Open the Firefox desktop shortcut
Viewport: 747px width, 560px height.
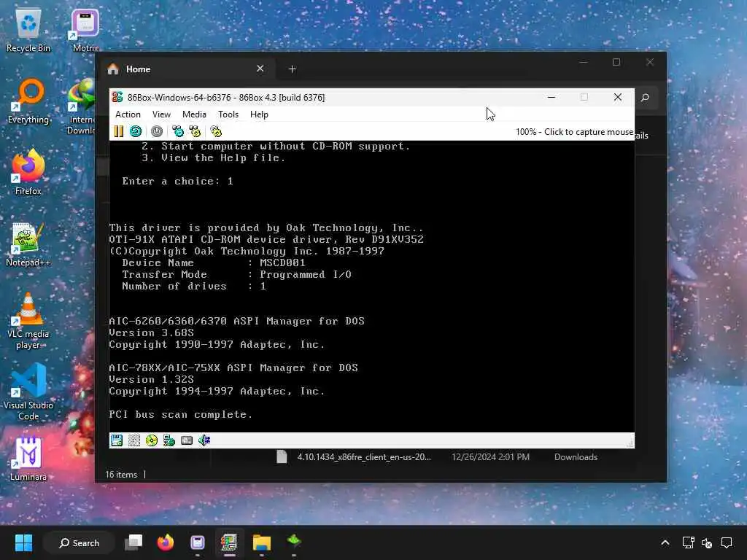(28, 172)
